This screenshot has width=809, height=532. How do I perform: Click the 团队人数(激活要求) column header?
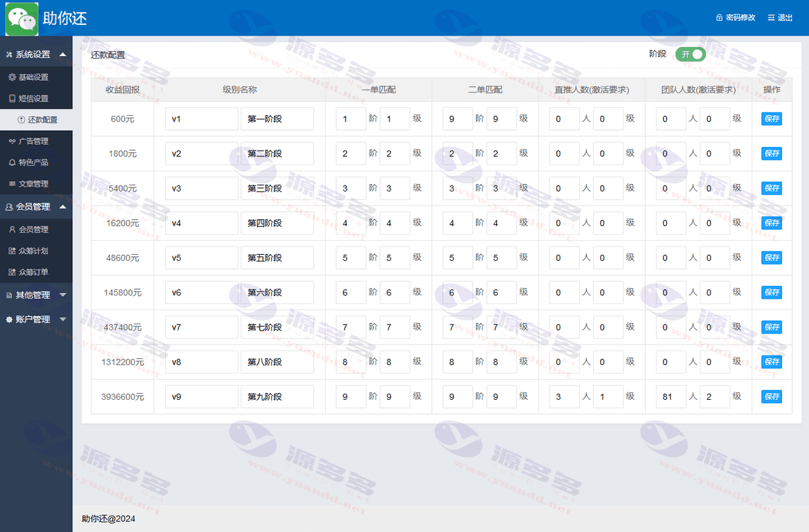click(x=698, y=90)
